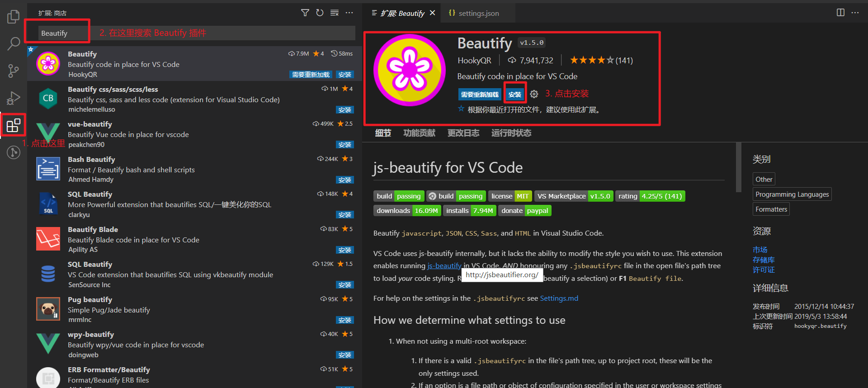Open the 运行时状态 runtime status tab
This screenshot has width=868, height=388.
(x=511, y=133)
